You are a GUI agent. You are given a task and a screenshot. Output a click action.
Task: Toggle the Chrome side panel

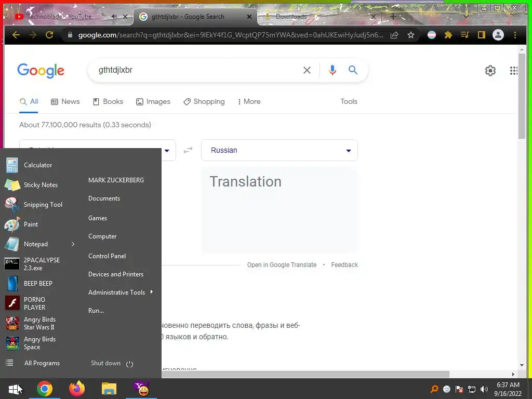point(482,35)
